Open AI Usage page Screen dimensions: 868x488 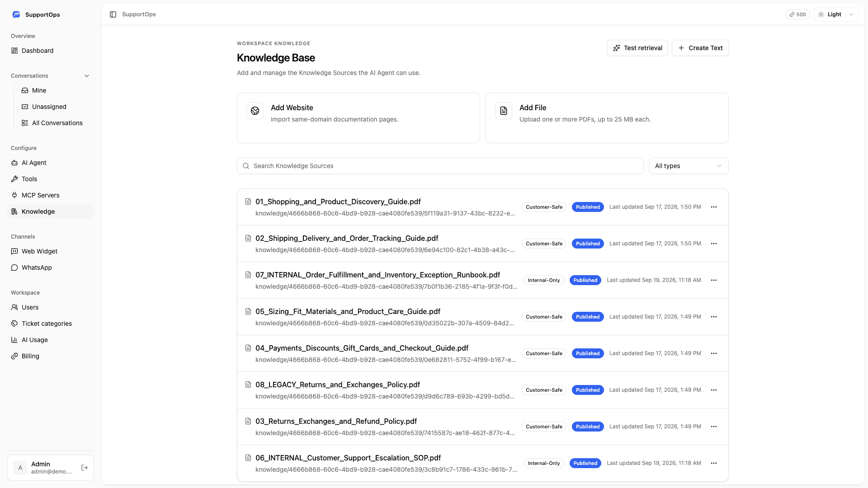[x=51, y=340]
